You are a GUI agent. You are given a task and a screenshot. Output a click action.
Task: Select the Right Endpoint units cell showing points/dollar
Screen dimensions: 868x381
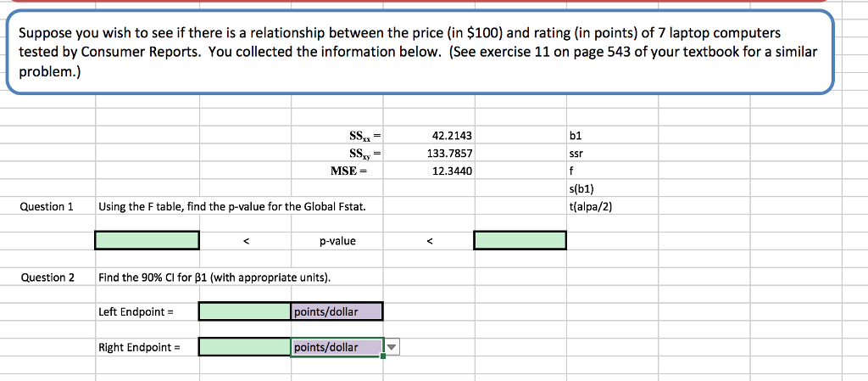[x=336, y=347]
